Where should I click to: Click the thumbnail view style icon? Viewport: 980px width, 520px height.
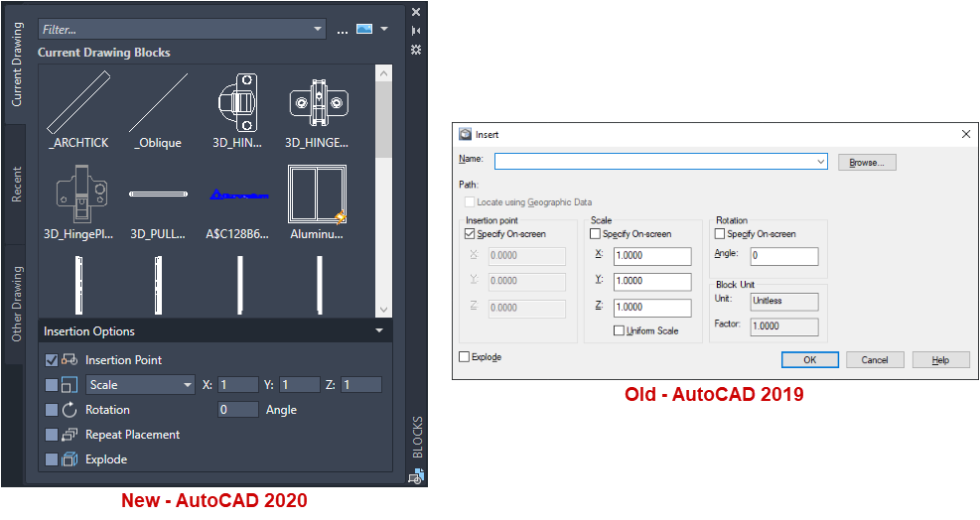[x=364, y=29]
